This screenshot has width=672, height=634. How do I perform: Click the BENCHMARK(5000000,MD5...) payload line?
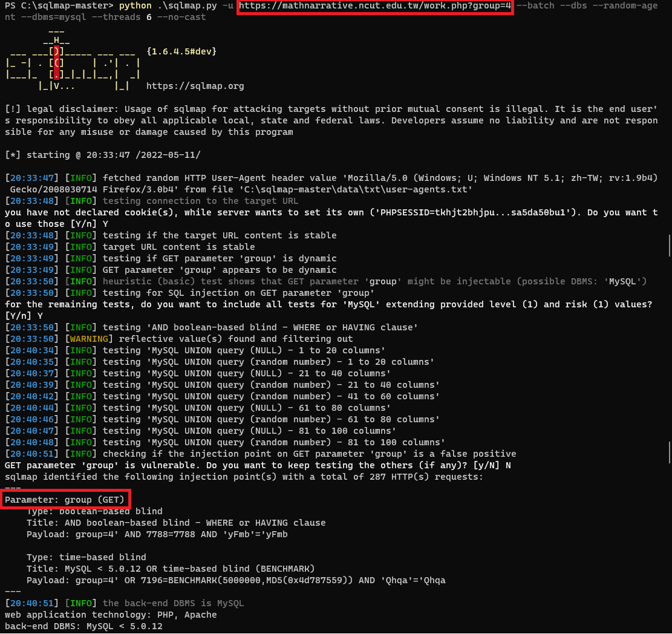[x=236, y=580]
